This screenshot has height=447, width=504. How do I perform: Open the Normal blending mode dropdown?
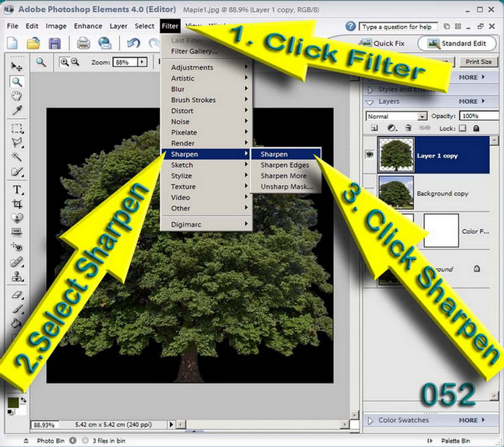422,116
